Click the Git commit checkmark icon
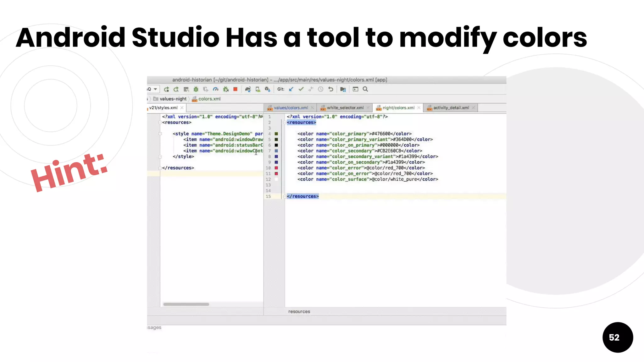644x362 pixels. tap(301, 89)
